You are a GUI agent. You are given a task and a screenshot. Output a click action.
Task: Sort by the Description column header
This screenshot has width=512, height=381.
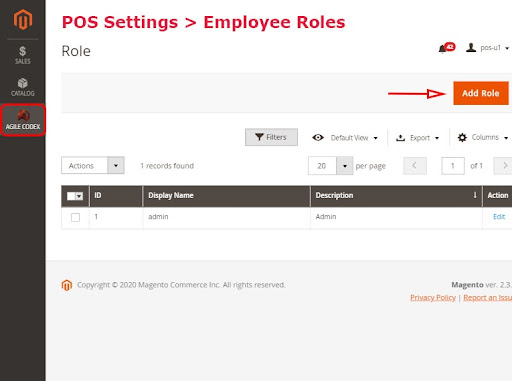(x=396, y=196)
